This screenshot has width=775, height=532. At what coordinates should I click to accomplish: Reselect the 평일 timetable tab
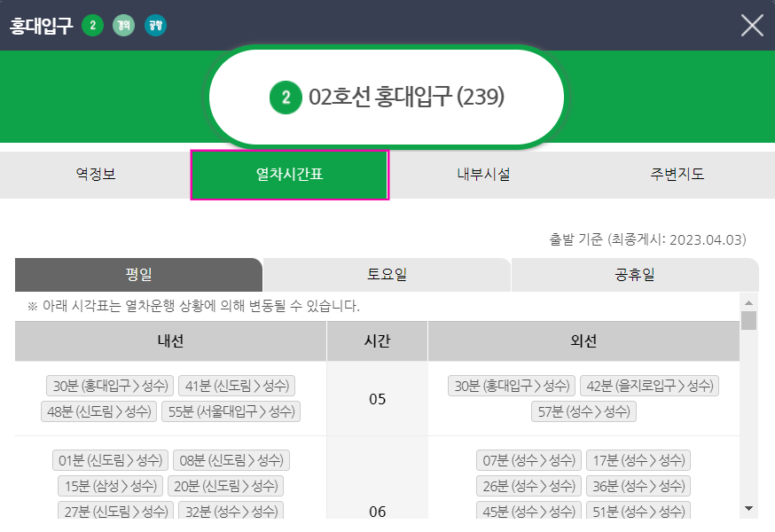(138, 275)
